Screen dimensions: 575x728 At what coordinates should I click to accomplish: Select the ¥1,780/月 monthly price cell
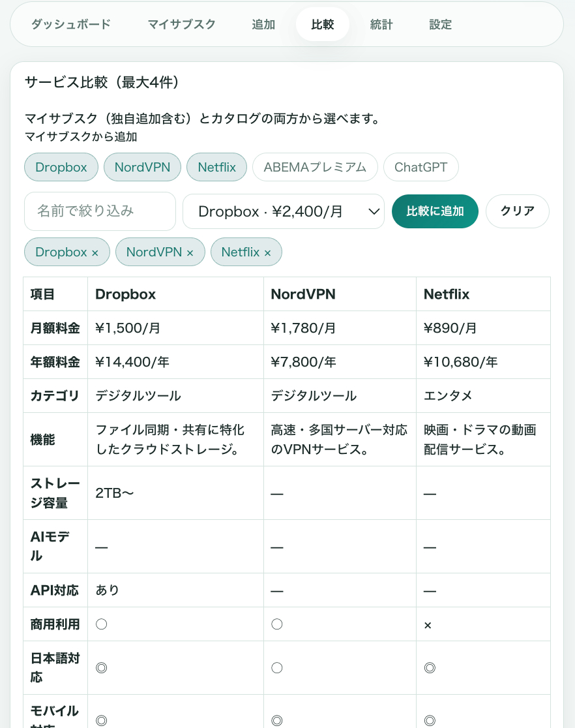(340, 328)
